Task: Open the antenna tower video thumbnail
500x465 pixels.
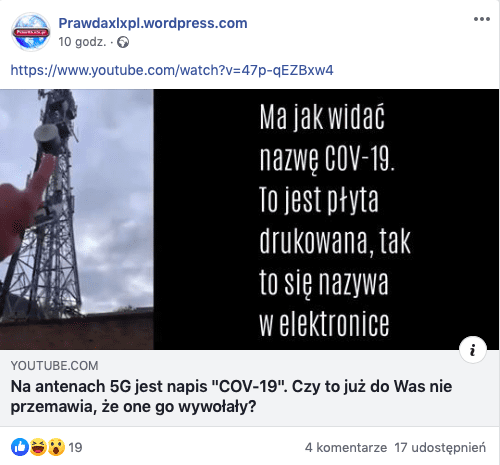Action: (x=77, y=219)
